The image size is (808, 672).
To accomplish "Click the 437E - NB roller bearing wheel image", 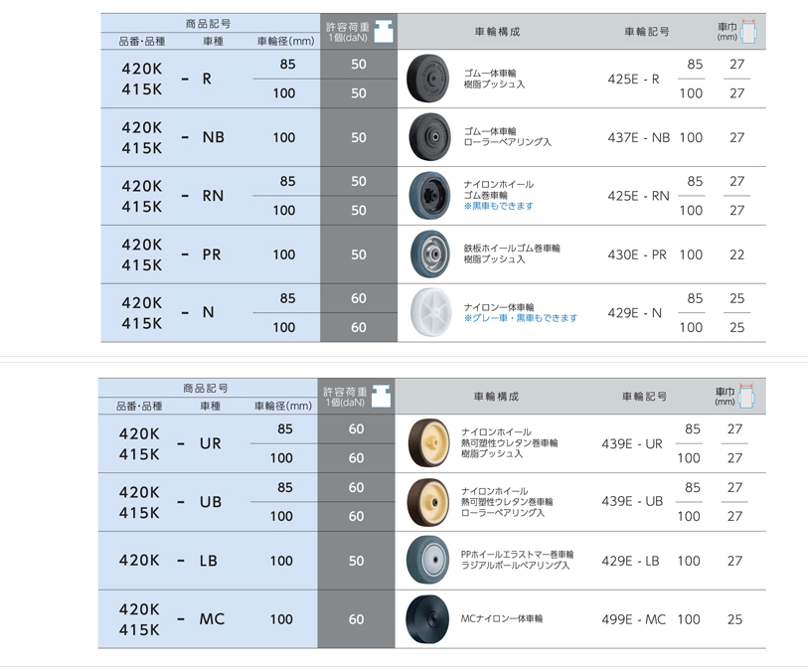I will [x=429, y=137].
